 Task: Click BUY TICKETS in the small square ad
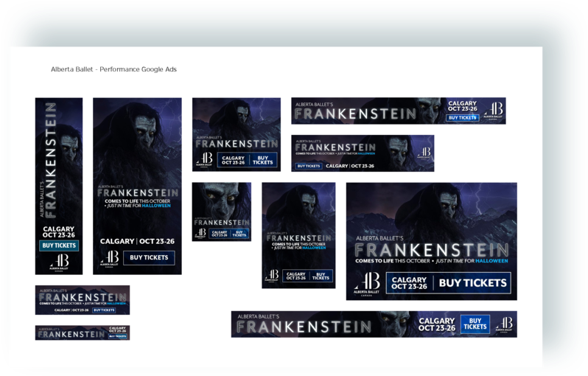239,234
